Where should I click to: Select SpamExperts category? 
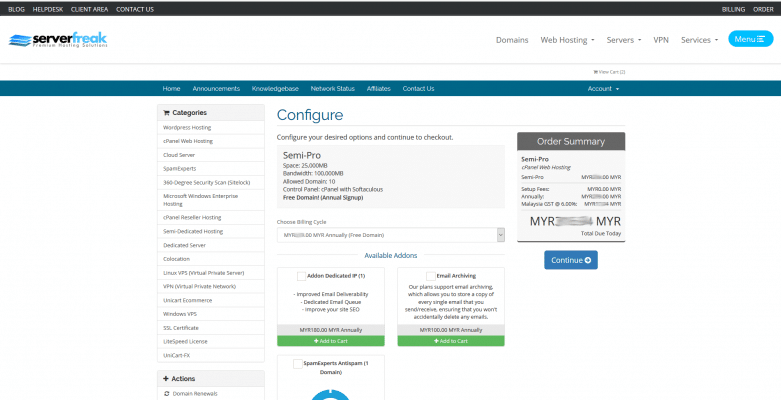[211, 169]
